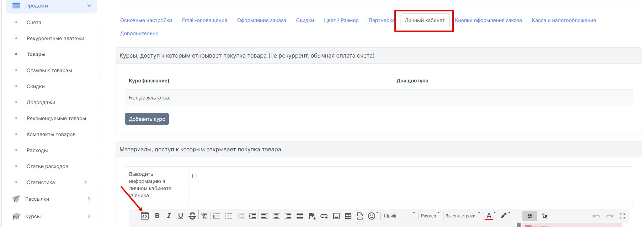The width and height of the screenshot is (644, 227).
Task: Increase indent in the editor
Action: click(x=252, y=216)
